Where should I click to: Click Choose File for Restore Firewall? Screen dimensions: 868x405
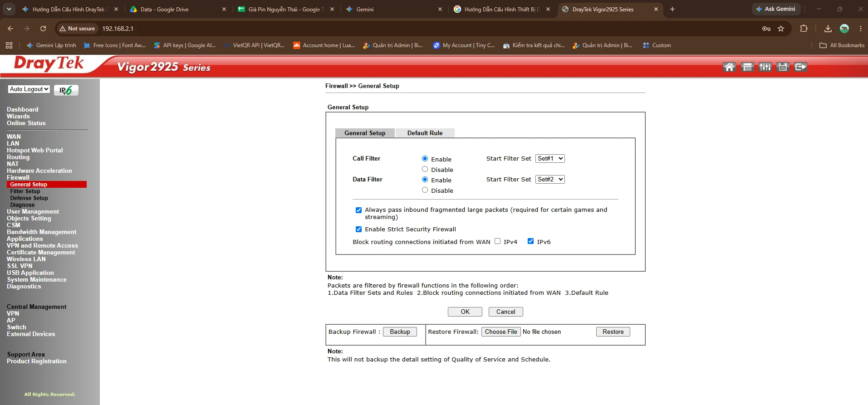[501, 332]
